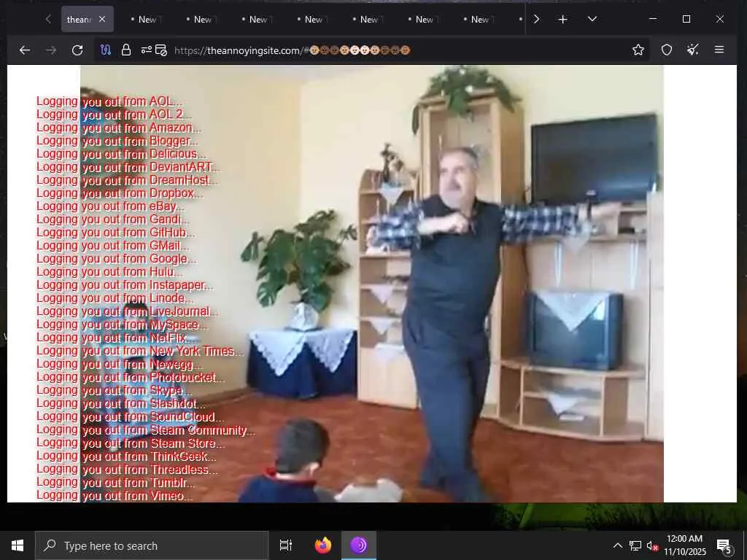Click the taskbar search box

[152, 545]
